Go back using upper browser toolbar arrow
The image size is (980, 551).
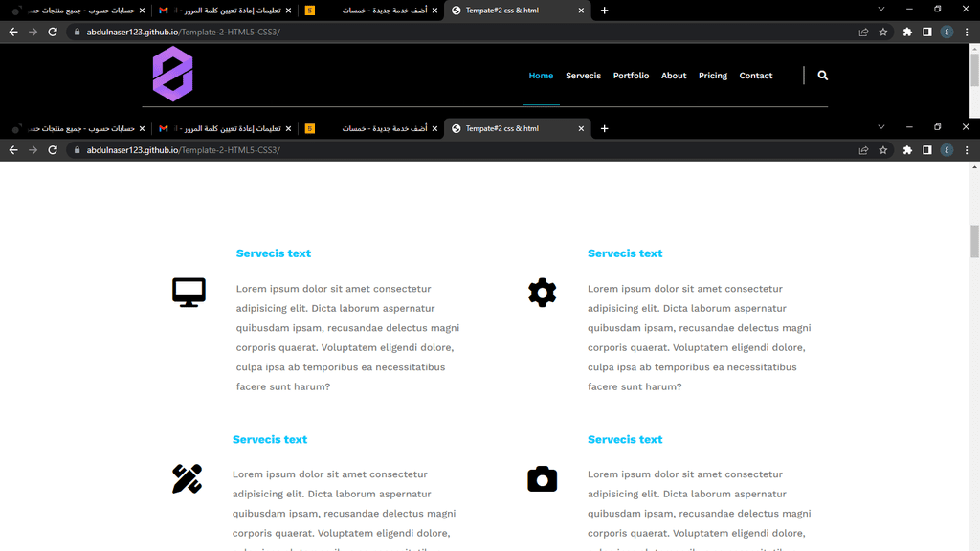point(13,32)
